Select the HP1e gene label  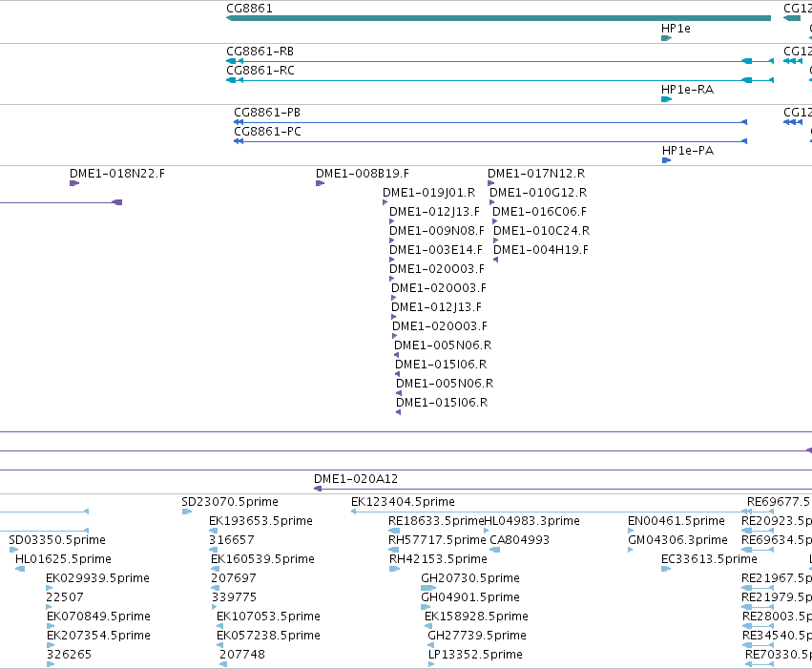pyautogui.click(x=676, y=29)
